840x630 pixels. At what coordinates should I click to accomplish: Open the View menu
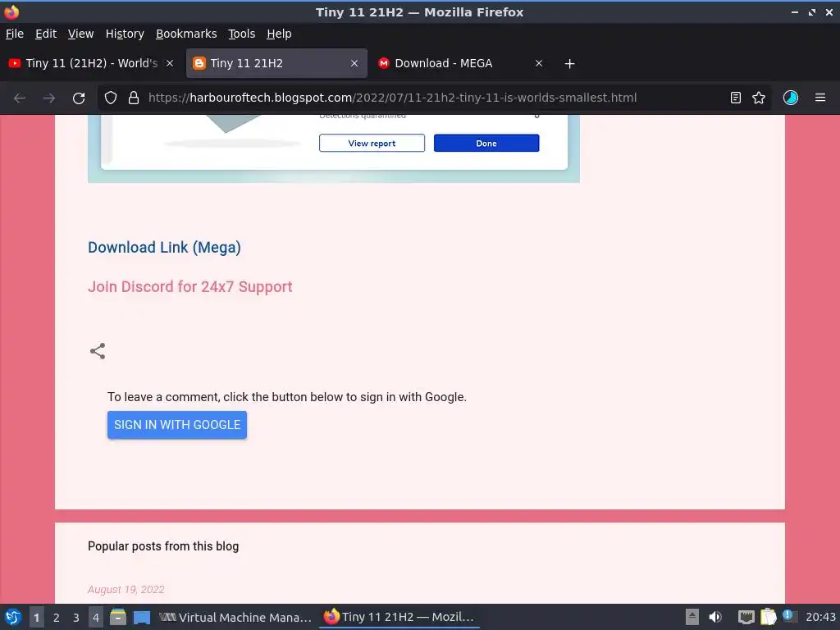[80, 34]
